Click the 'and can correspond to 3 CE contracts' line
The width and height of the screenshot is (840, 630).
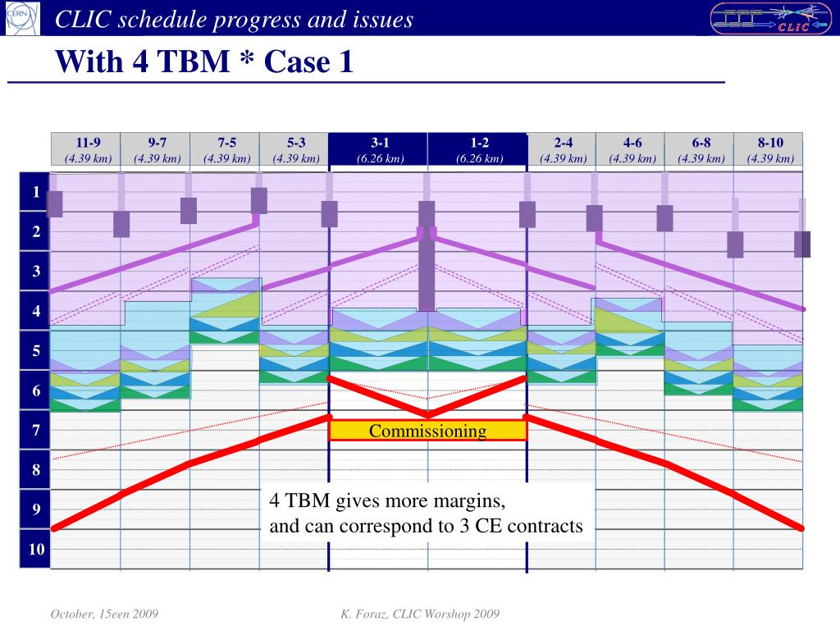pyautogui.click(x=426, y=526)
